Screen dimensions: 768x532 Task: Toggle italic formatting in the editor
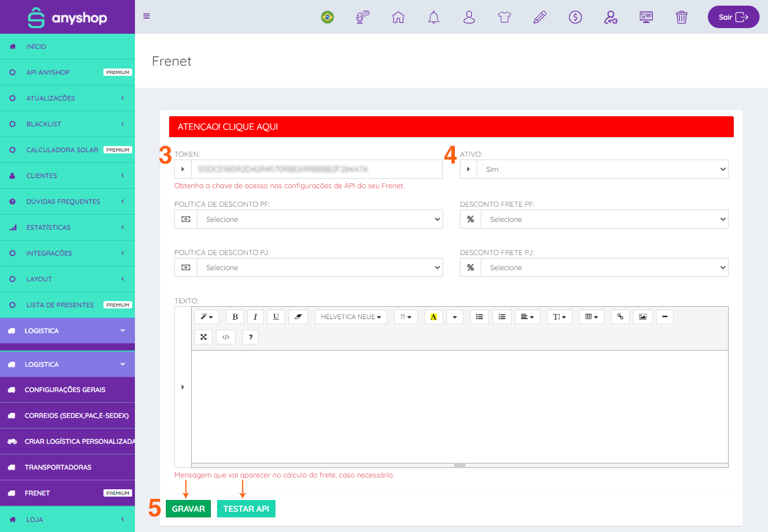(x=255, y=317)
